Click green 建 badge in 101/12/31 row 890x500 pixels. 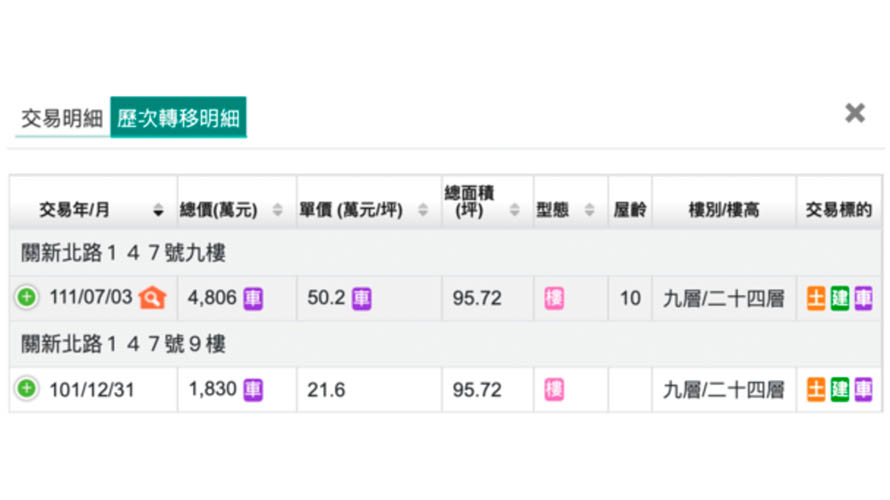tap(839, 389)
